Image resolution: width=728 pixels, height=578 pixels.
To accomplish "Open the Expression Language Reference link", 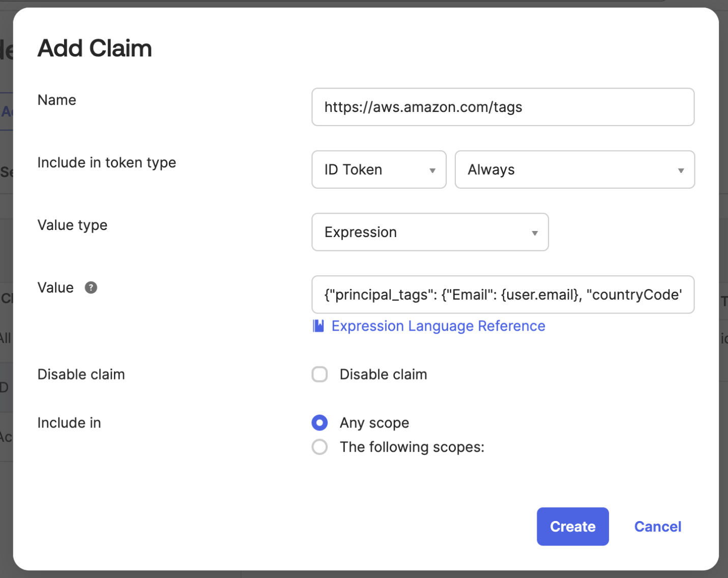I will (x=438, y=326).
